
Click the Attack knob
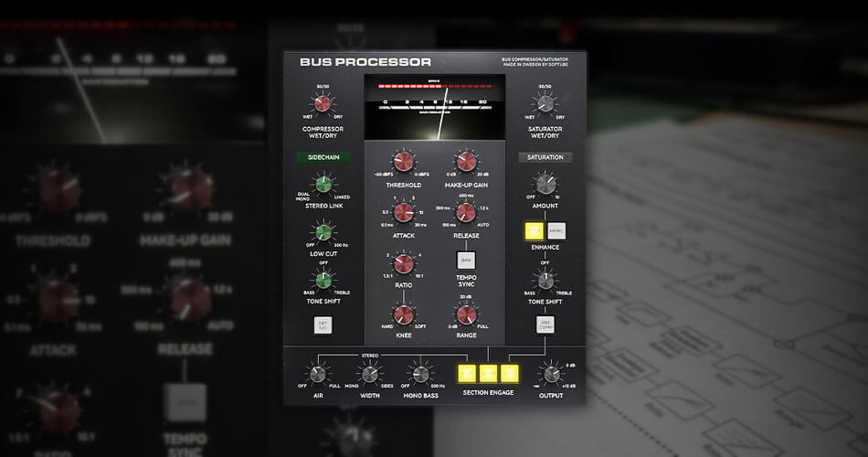click(x=404, y=212)
